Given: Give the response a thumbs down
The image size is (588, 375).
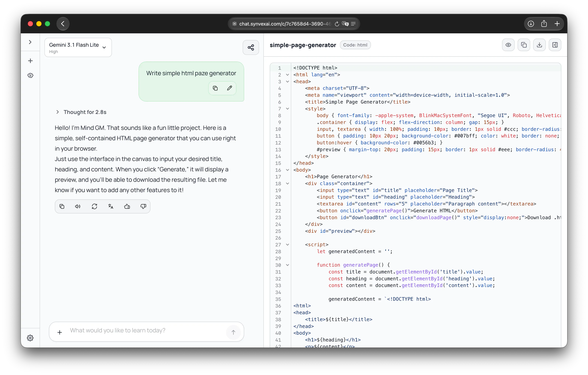Looking at the screenshot, I should point(143,207).
